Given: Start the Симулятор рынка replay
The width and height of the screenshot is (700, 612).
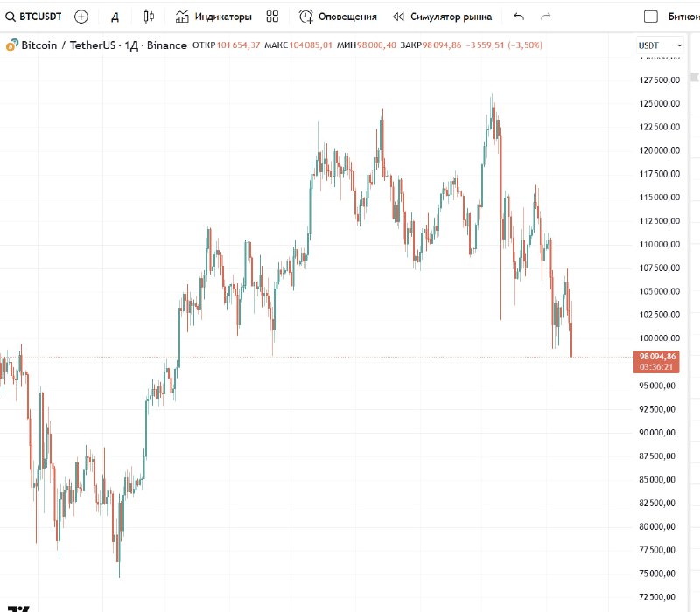Looking at the screenshot, I should tap(443, 17).
